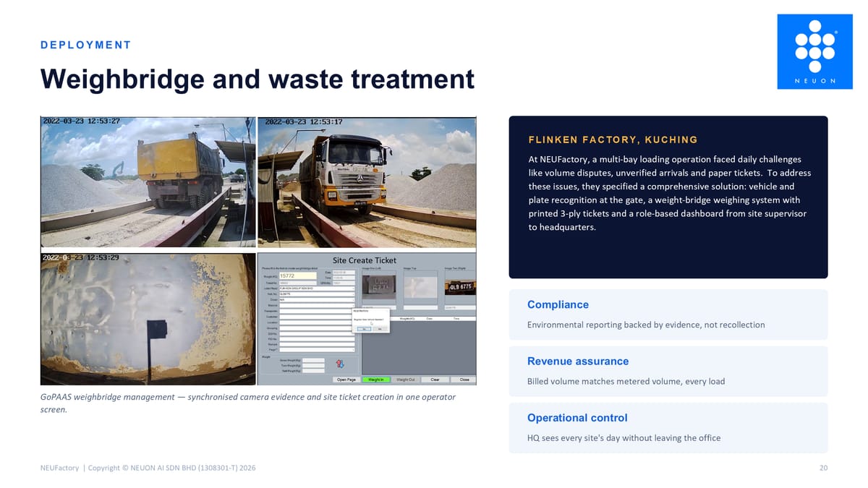Open the Transporter dropdown
This screenshot has height=488, width=868.
tap(317, 312)
